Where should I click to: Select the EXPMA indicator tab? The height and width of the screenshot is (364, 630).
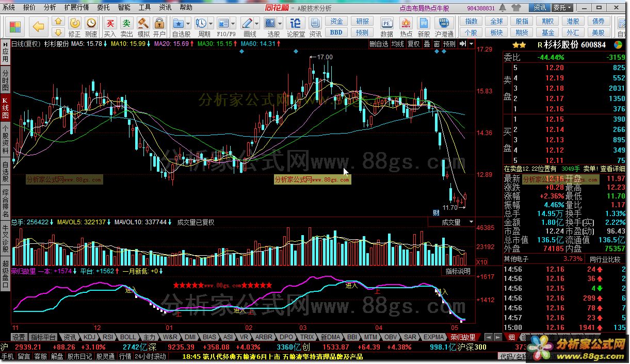click(x=433, y=337)
